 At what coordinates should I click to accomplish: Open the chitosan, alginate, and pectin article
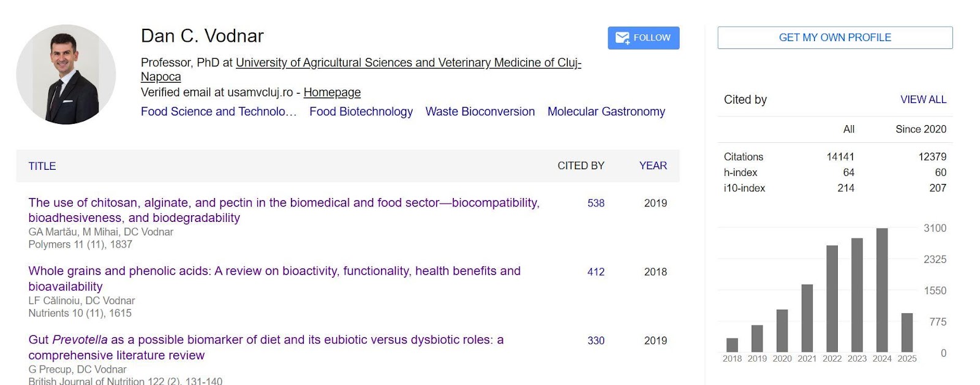pos(284,210)
